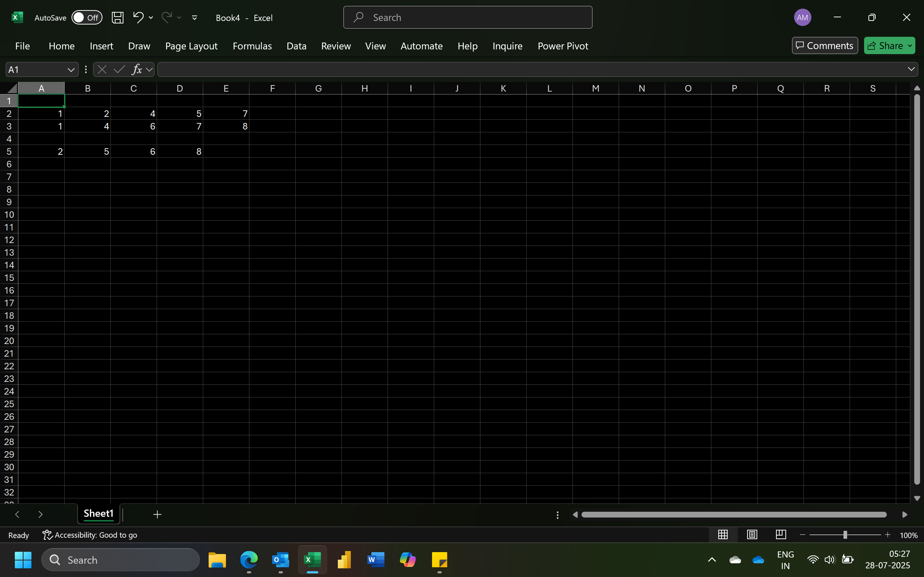The height and width of the screenshot is (577, 924).
Task: Switch to Page Layout view icon
Action: (752, 535)
